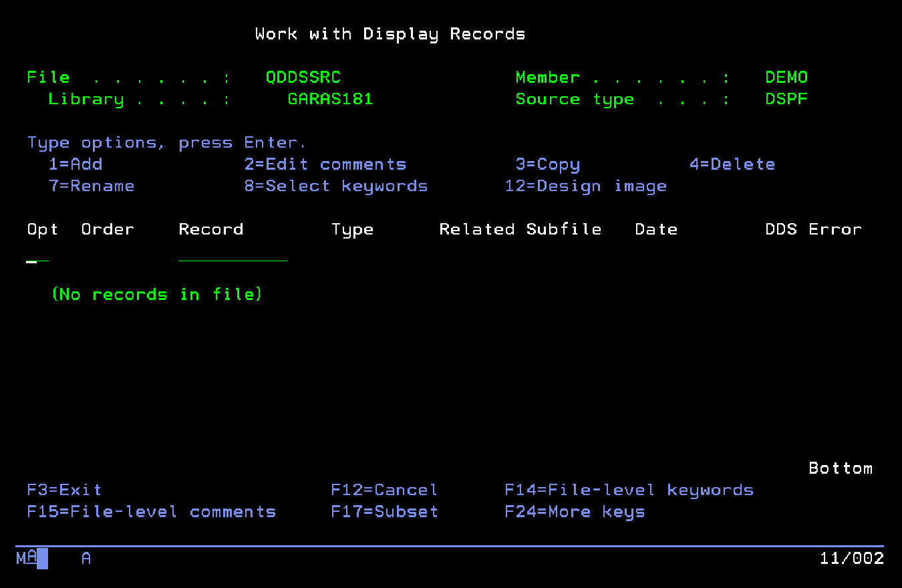Image resolution: width=902 pixels, height=588 pixels.
Task: Click the cursor position indicator 11/002
Action: pyautogui.click(x=852, y=559)
